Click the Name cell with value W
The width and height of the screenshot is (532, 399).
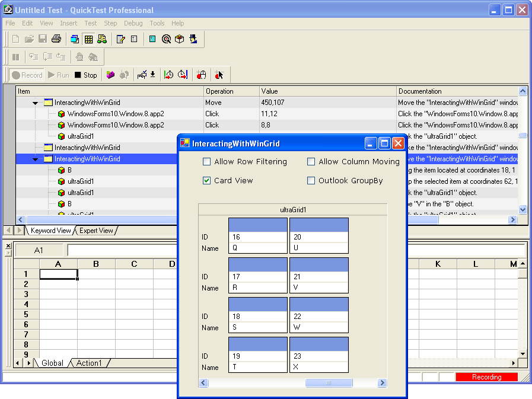point(319,327)
